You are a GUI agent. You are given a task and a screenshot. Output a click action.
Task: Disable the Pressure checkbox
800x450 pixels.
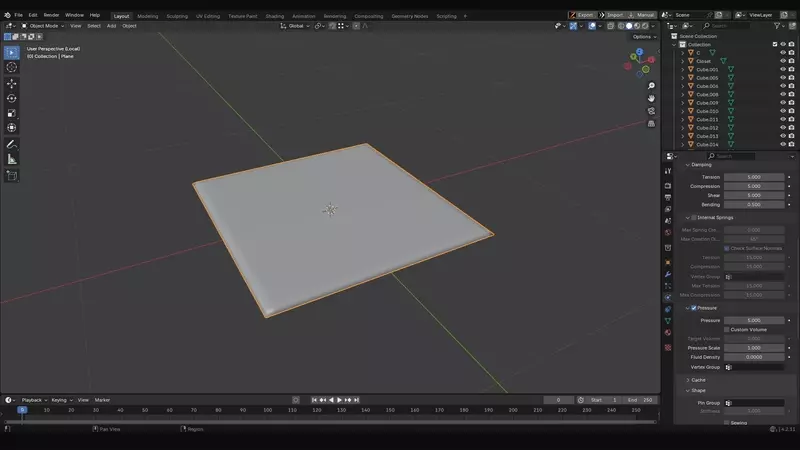tap(694, 308)
